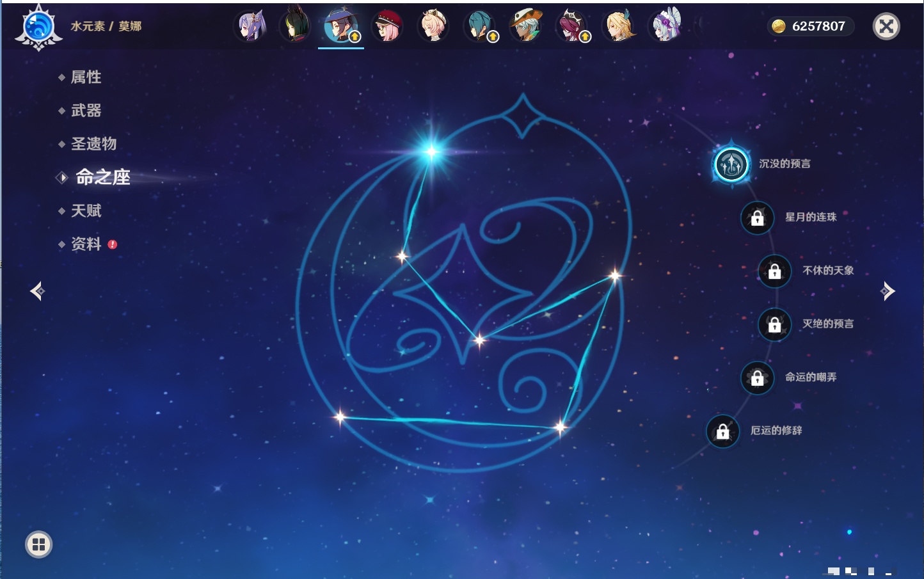This screenshot has height=579, width=924.
Task: Select the blonde character with white cat-ear hat
Action: 433,26
